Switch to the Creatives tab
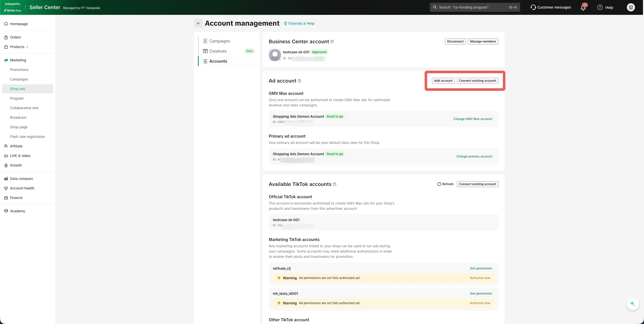 218,51
